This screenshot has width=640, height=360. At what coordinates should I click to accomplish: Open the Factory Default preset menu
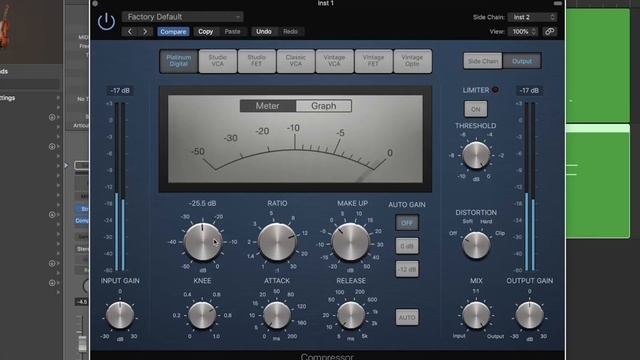coord(182,17)
